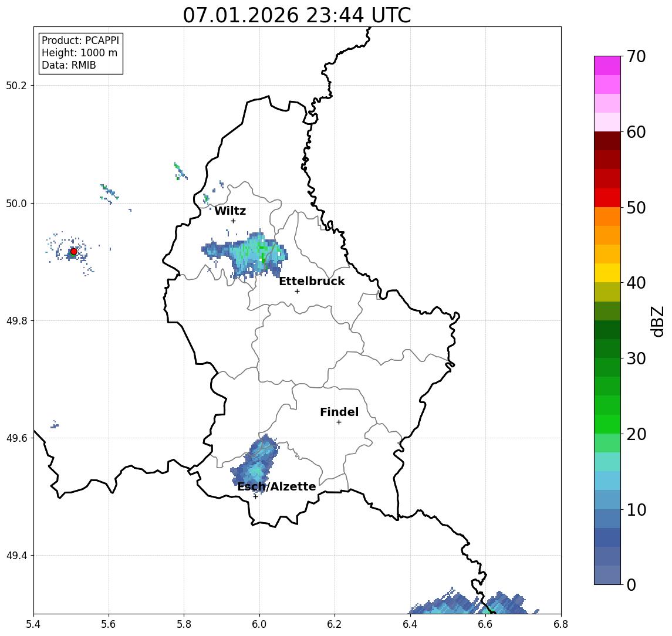Click the dark maroon colorbar swatch below 60

coord(607,141)
